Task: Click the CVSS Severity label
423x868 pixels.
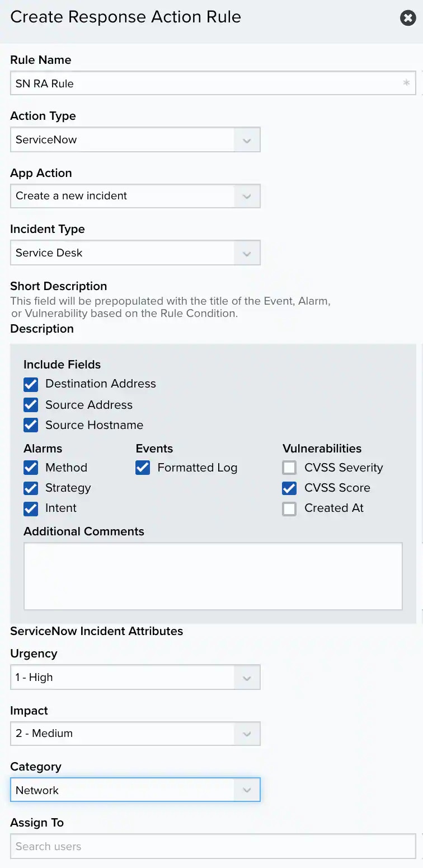Action: point(344,468)
